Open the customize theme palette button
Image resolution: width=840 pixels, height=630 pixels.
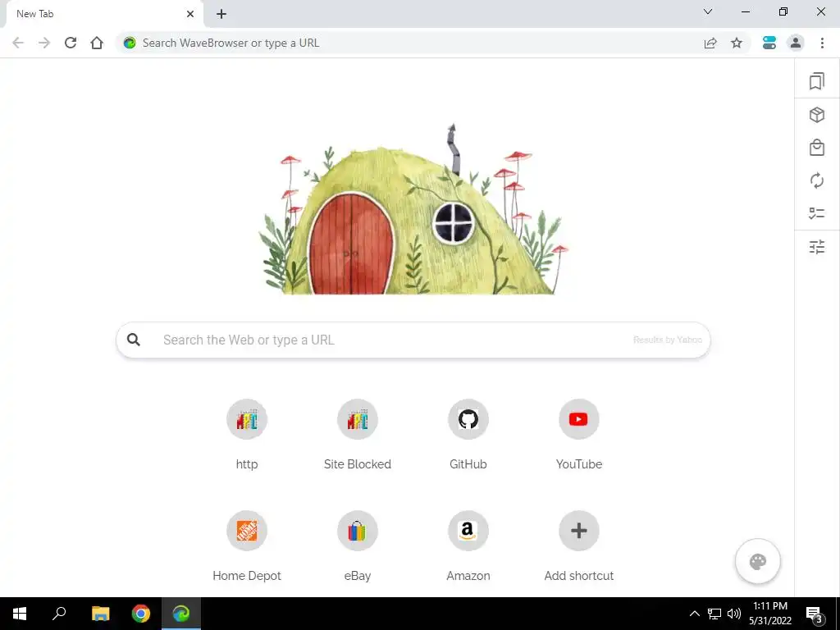(x=757, y=561)
